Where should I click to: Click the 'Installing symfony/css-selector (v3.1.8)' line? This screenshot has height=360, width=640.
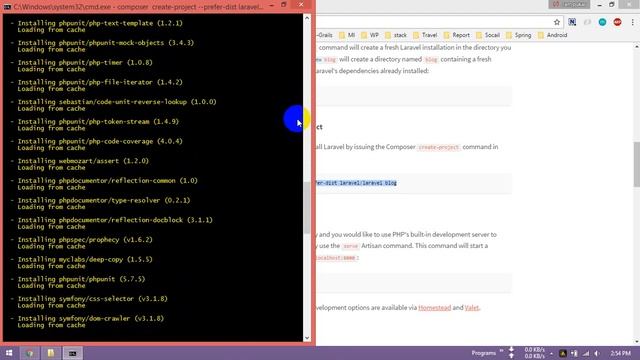(x=92, y=299)
